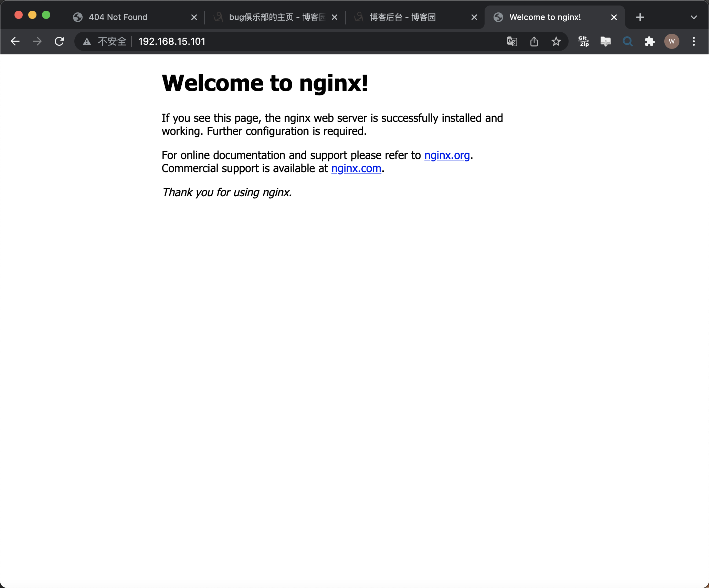Open the Extensions puzzle-piece menu
709x588 pixels.
(x=649, y=41)
